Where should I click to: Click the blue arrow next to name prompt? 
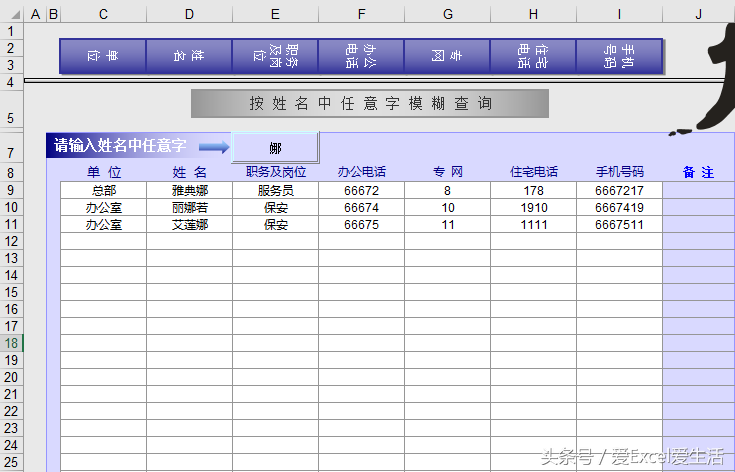click(213, 147)
